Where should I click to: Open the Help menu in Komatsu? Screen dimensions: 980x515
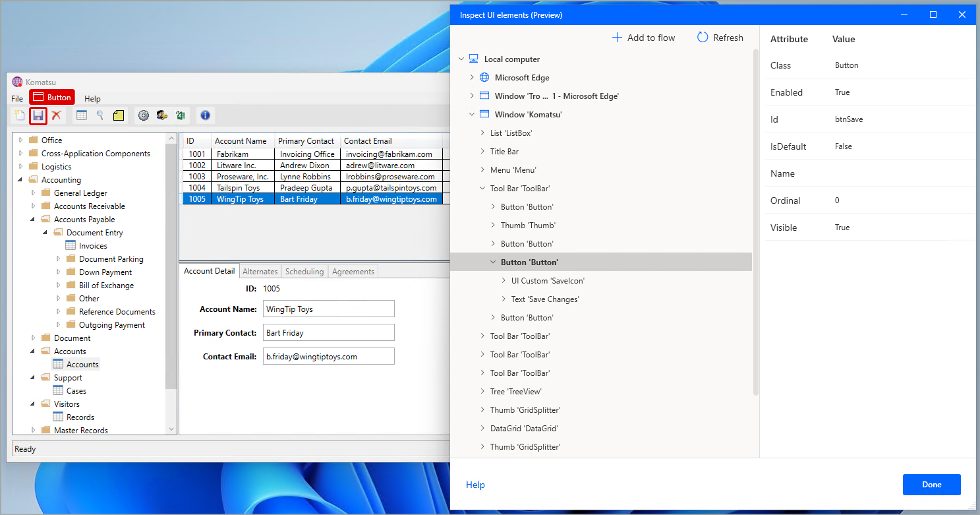coord(92,98)
